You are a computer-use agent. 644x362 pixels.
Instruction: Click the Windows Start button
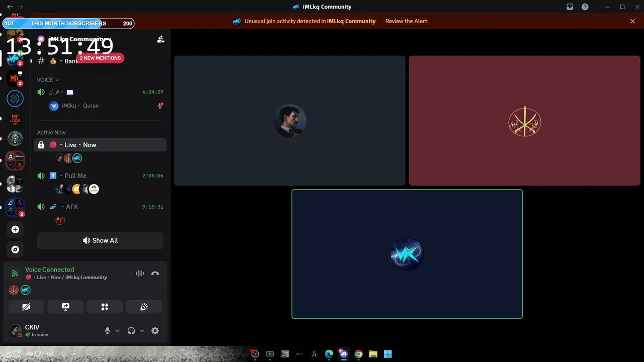(388, 354)
